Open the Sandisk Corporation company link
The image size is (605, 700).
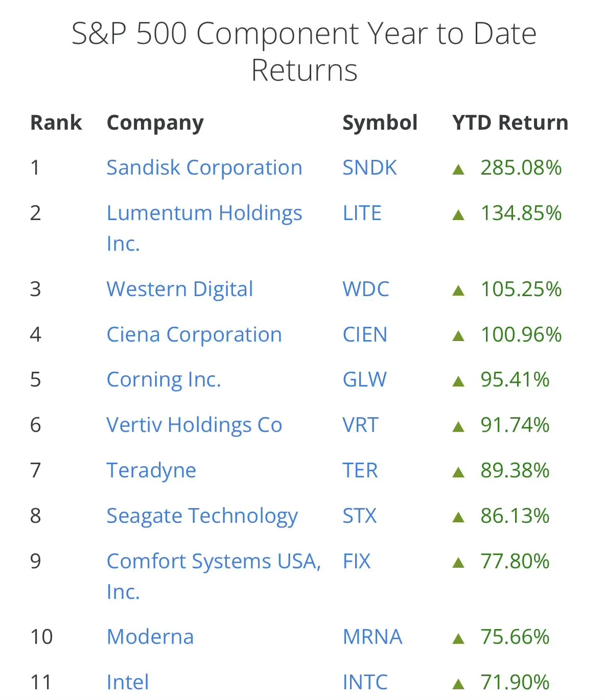[204, 167]
